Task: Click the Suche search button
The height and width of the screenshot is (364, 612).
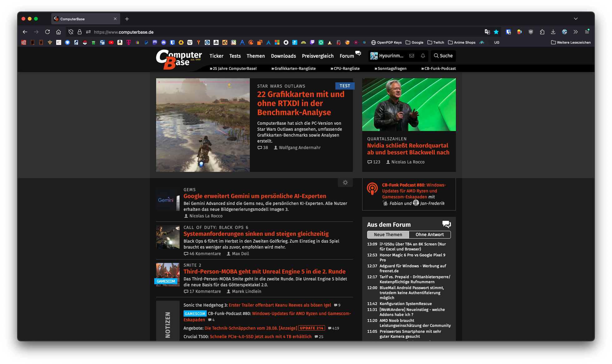Action: pos(443,56)
